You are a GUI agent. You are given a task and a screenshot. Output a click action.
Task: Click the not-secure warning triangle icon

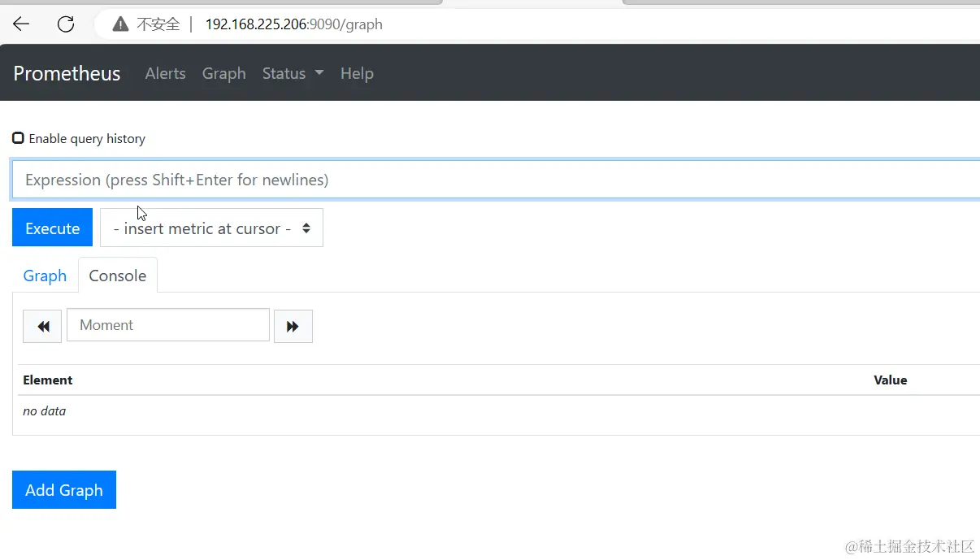coord(120,24)
